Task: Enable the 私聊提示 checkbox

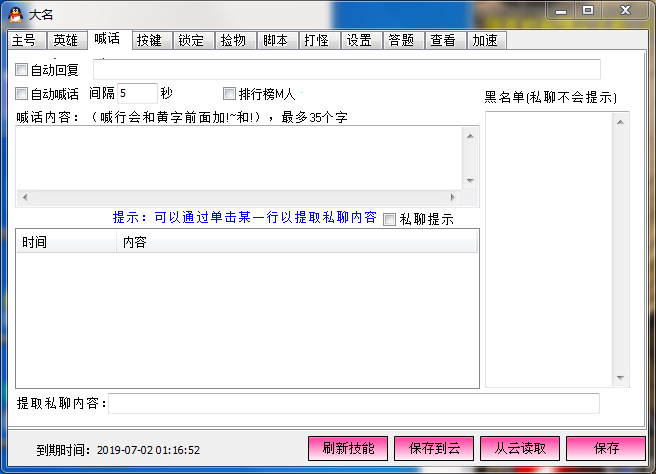Action: [390, 219]
